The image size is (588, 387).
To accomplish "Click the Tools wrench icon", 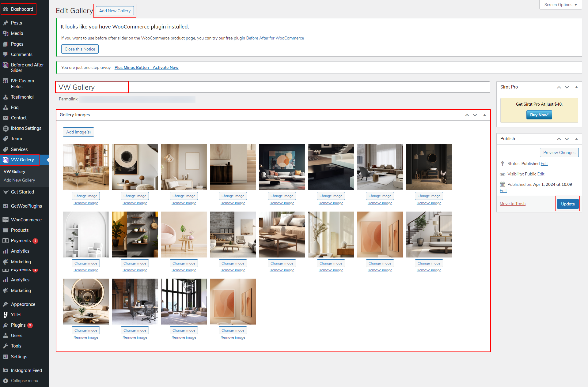I will click(x=6, y=346).
